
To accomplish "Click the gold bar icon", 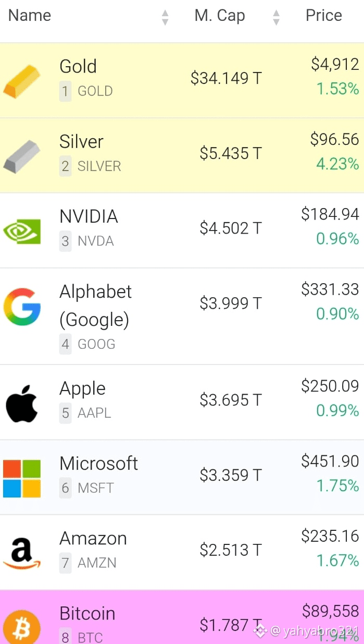I will (22, 81).
